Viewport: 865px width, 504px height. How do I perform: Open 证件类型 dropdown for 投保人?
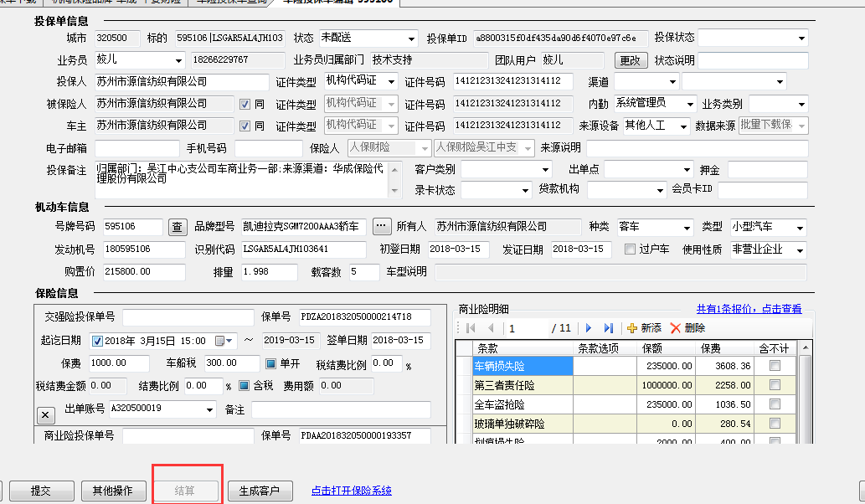tap(391, 81)
